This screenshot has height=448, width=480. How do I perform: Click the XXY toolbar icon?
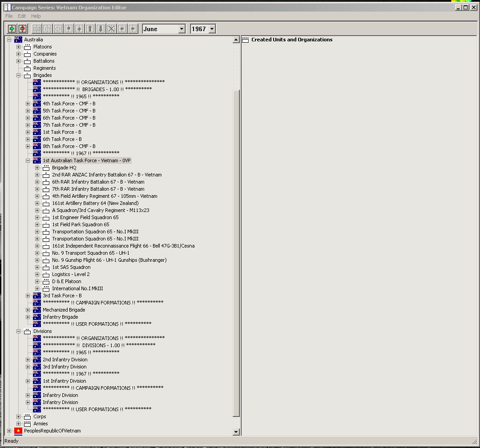[x=37, y=29]
